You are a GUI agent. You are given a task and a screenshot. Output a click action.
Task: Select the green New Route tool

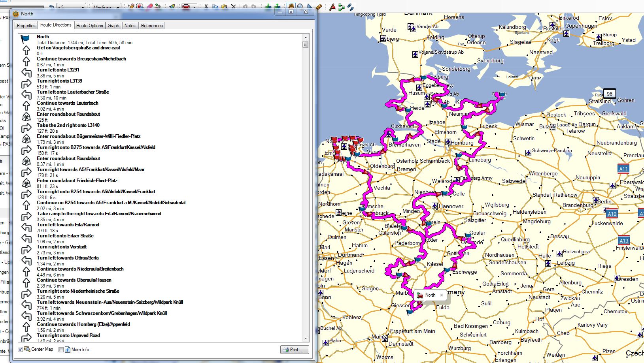(x=341, y=7)
